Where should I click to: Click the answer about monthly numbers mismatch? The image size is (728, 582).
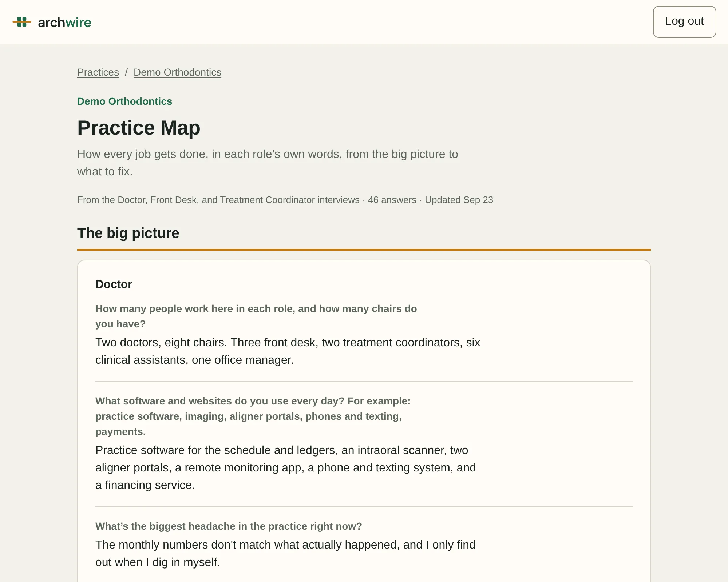(x=285, y=553)
